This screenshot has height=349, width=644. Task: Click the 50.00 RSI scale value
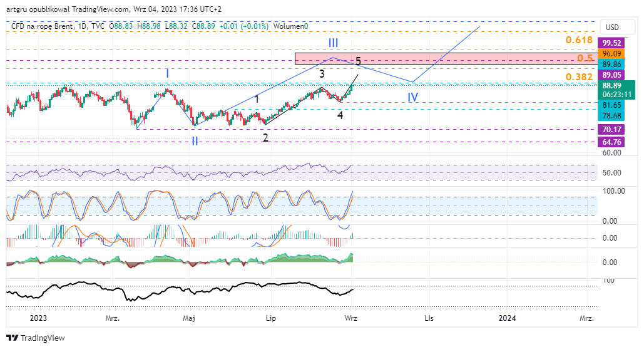611,173
